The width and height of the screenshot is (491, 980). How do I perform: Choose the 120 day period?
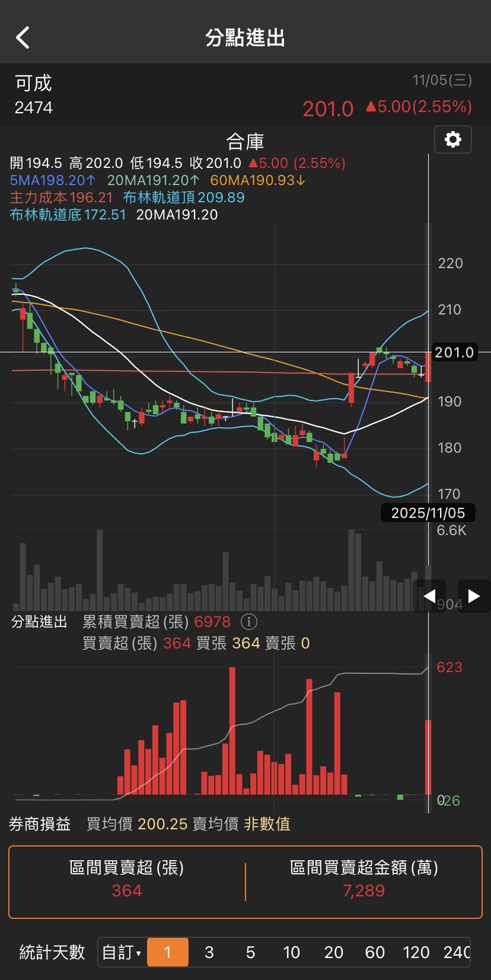[x=416, y=952]
